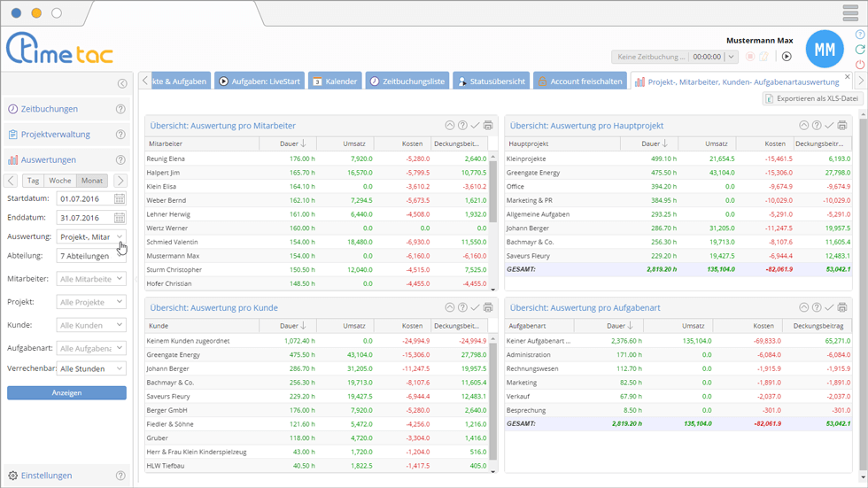Click the Anzeigen button
Viewport: 868px width, 488px height.
point(66,392)
